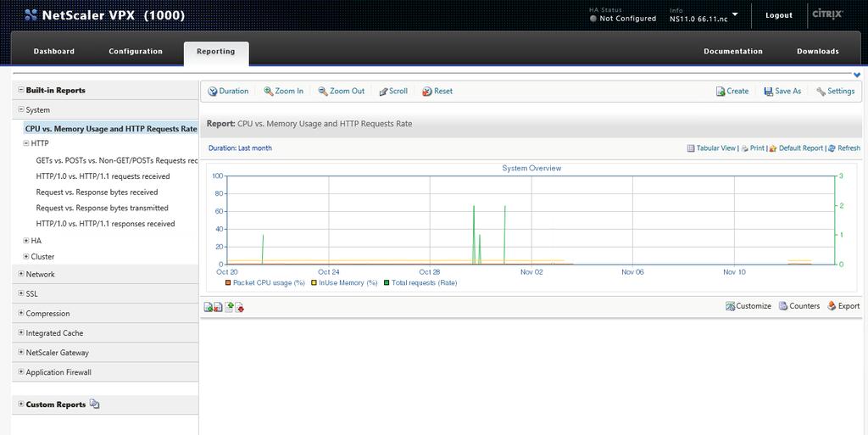Click the green Total requests legend swatch
Screen dimensions: 868x435
(387, 283)
